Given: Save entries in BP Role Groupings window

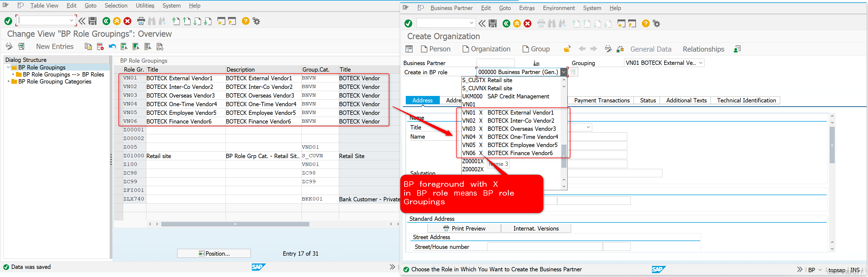Looking at the screenshot, I should (x=93, y=21).
